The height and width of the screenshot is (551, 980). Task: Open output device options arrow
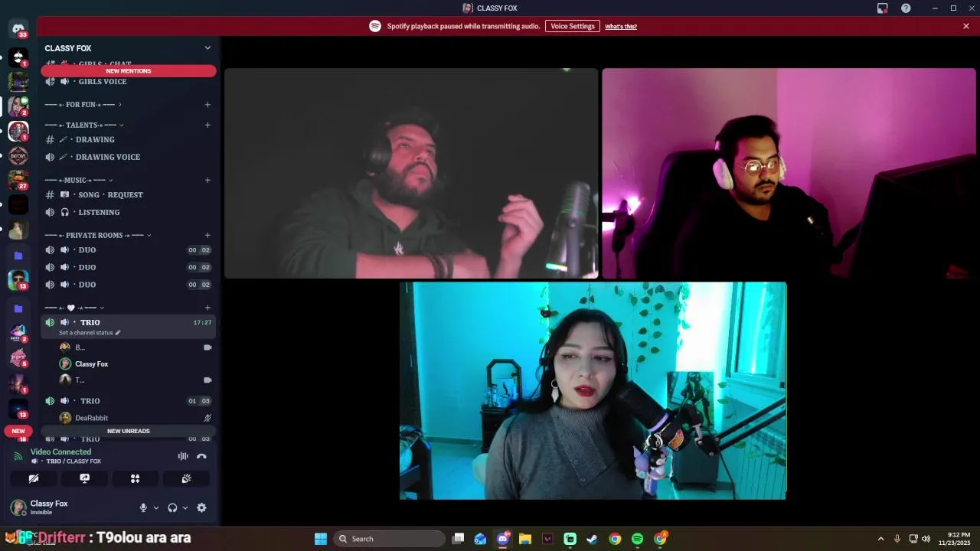click(185, 507)
